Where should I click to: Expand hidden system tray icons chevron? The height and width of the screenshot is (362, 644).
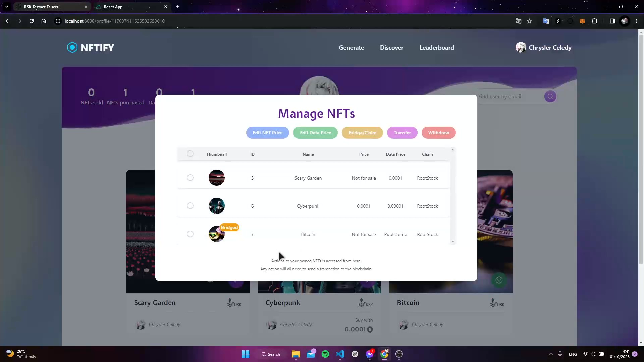tap(550, 354)
